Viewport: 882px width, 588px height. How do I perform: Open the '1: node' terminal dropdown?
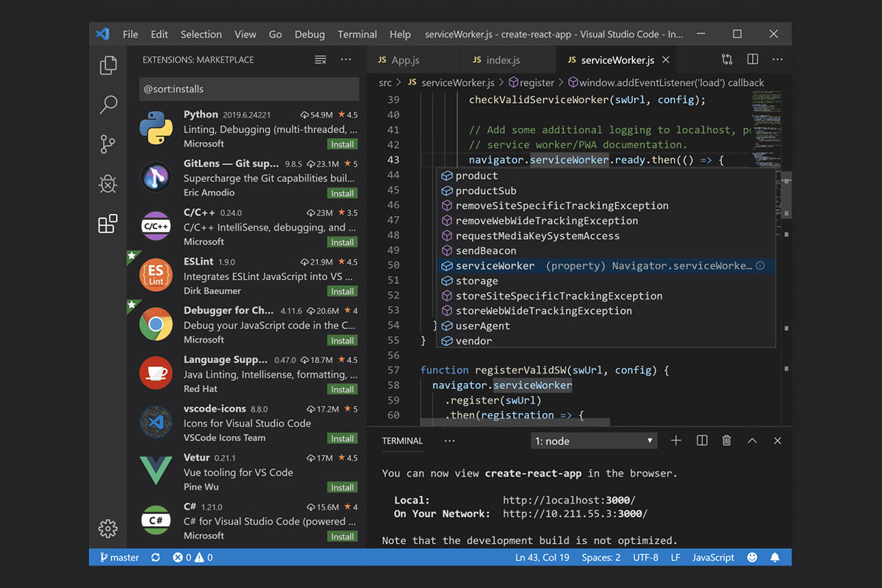coord(594,441)
